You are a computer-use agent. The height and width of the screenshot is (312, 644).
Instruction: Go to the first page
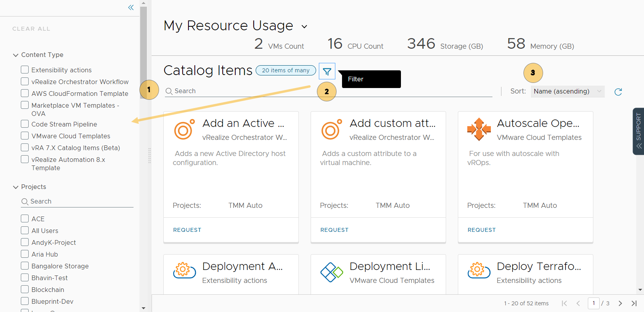(564, 303)
